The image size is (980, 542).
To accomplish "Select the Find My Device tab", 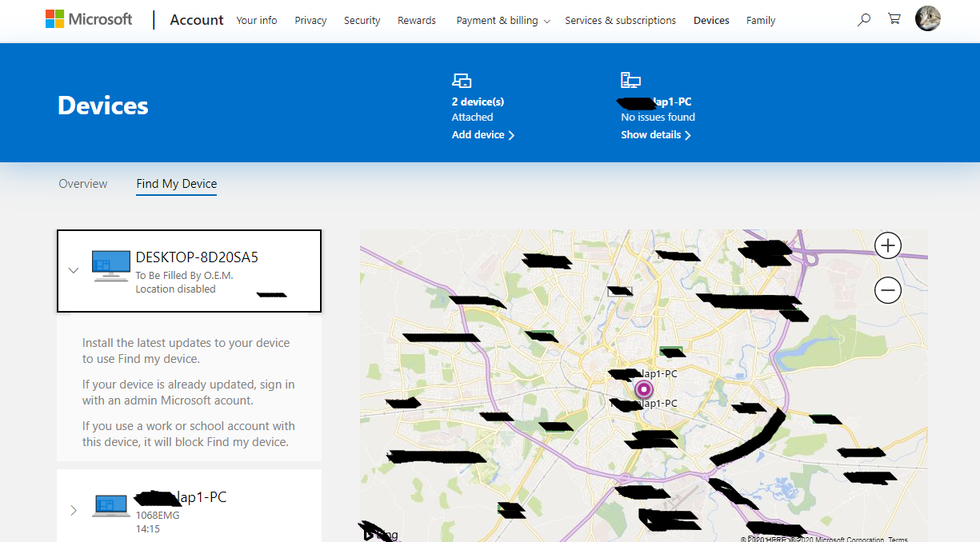I will (x=177, y=184).
